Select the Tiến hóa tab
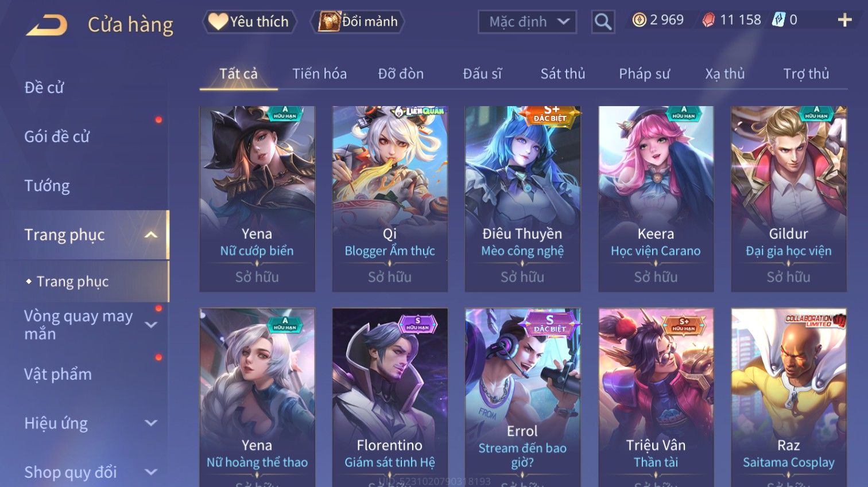Screen dimensions: 868x487 319,73
